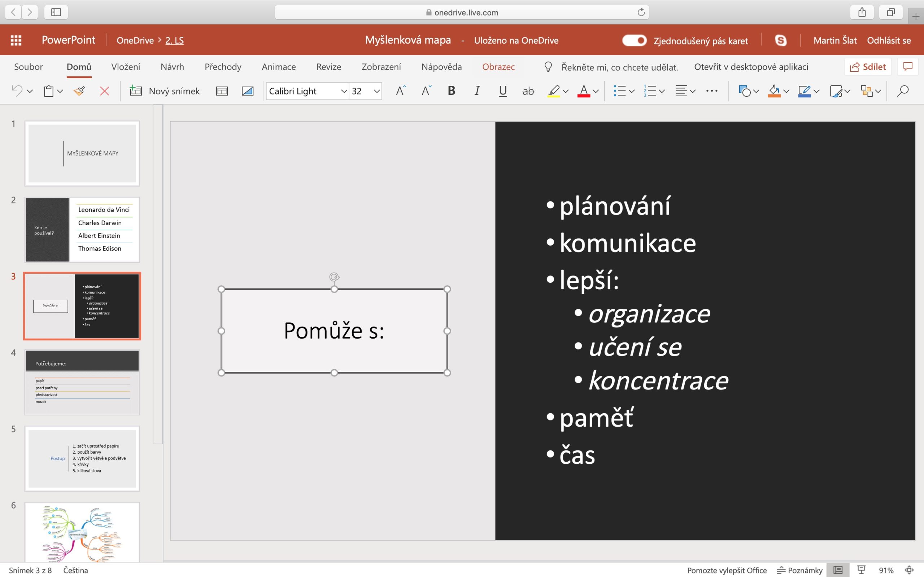Switch to the Obrazec tab
The height and width of the screenshot is (577, 924).
pyautogui.click(x=498, y=67)
